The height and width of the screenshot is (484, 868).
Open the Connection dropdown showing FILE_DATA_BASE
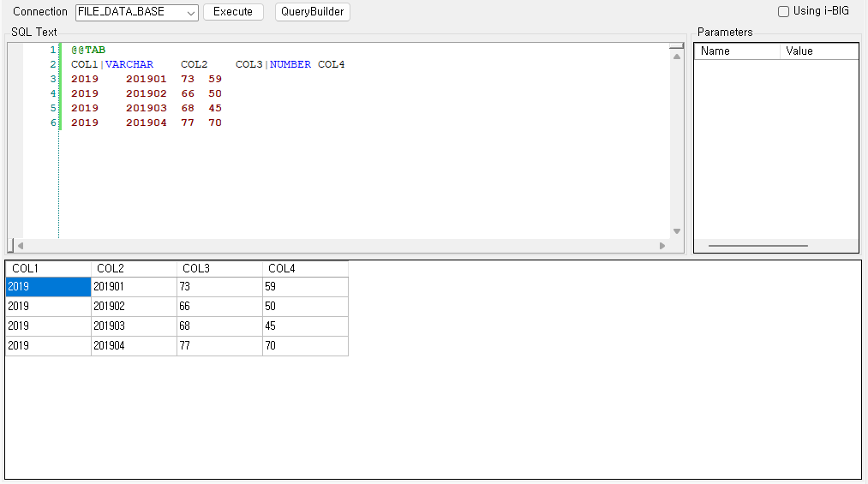136,12
